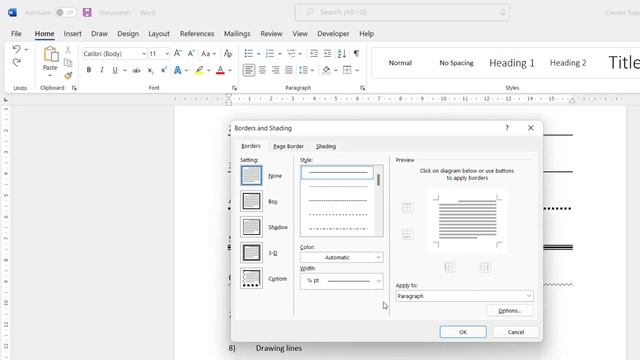This screenshot has height=360, width=640.
Task: Click the red Font Color swatch
Action: click(220, 70)
